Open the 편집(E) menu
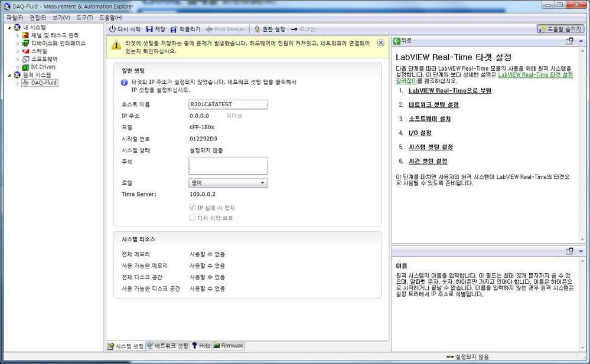This screenshot has width=590, height=364. pyautogui.click(x=38, y=18)
